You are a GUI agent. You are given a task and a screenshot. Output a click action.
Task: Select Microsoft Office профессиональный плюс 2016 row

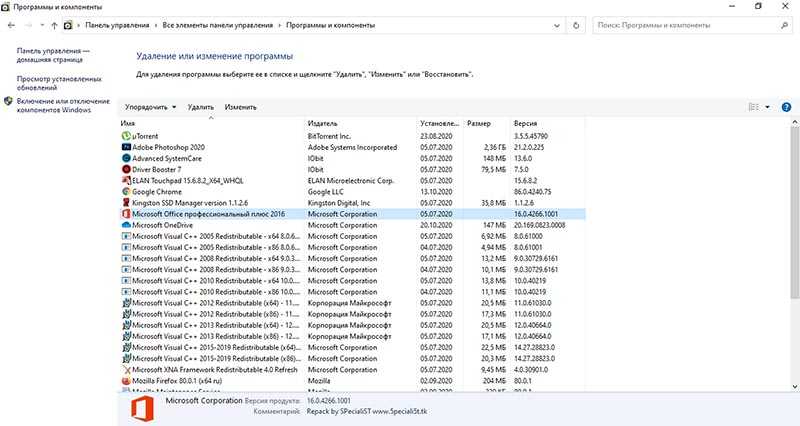click(x=352, y=214)
